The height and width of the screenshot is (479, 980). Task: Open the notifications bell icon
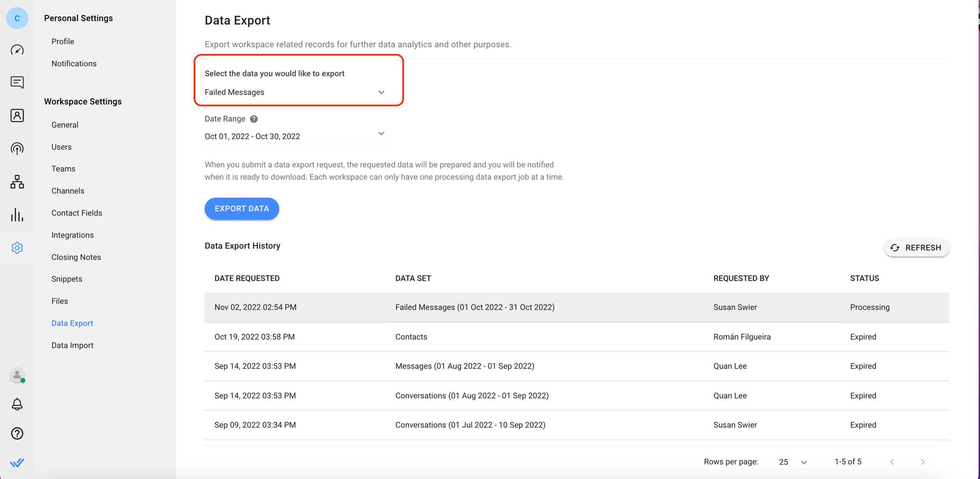(17, 404)
